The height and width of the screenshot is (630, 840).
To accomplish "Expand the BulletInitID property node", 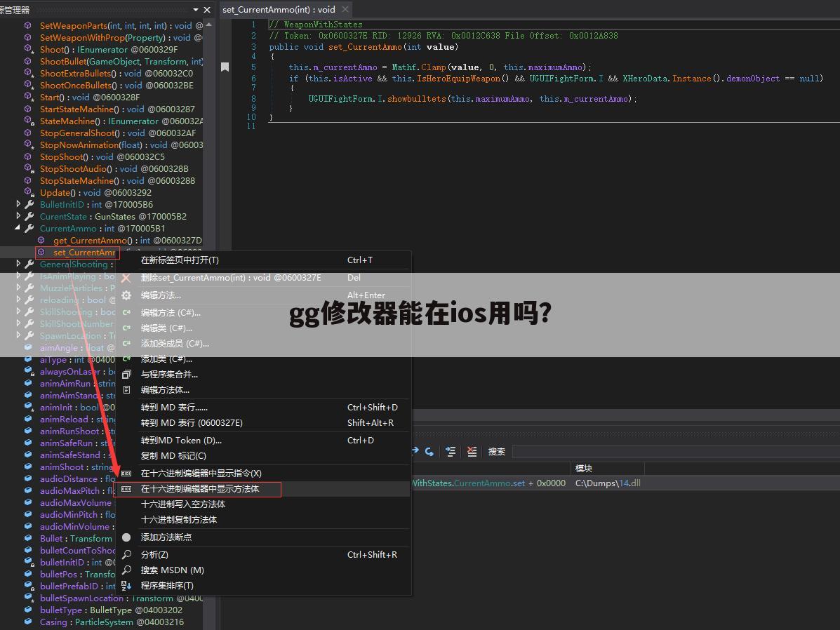I will coord(18,204).
